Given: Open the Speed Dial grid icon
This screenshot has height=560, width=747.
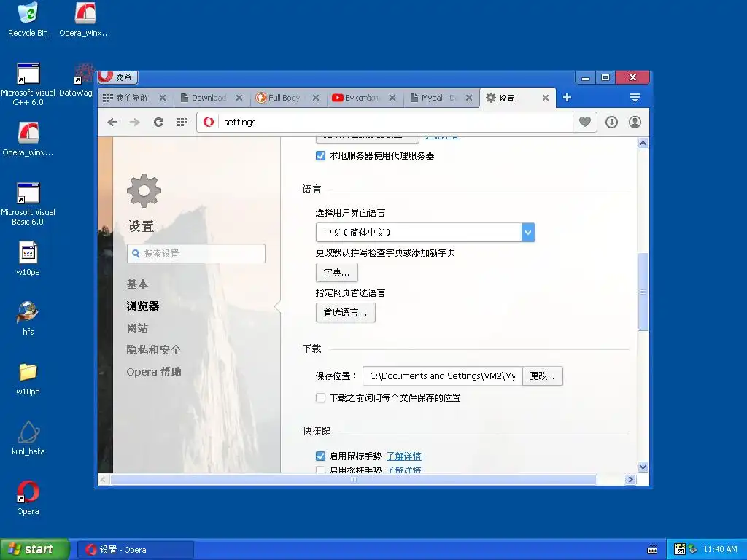Looking at the screenshot, I should pyautogui.click(x=182, y=122).
